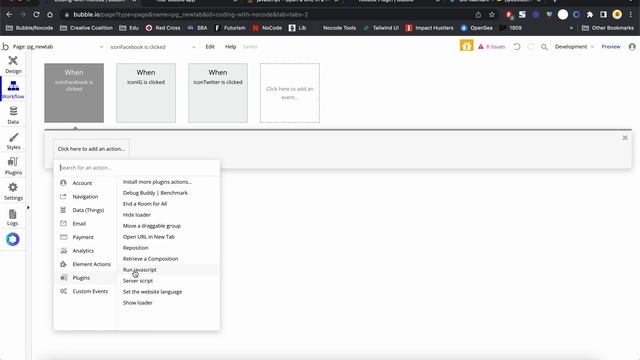Select the Navigation action category
Screen dimensions: 640x360
(x=85, y=196)
